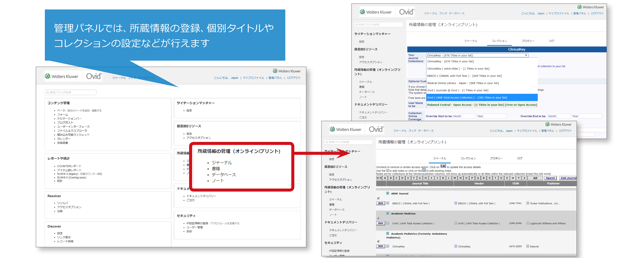Click the note icon beside ClinicalKey vendor entry
This screenshot has height=258, width=644.
[456, 246]
